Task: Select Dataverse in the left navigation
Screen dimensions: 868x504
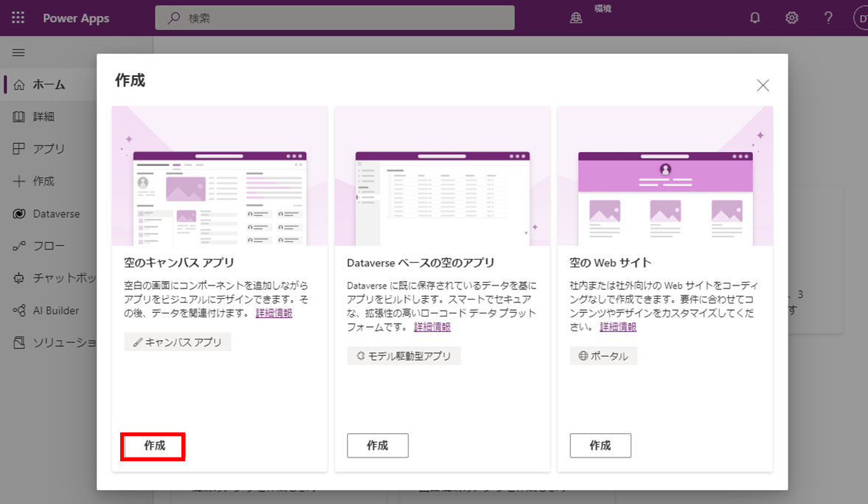Action: tap(57, 214)
